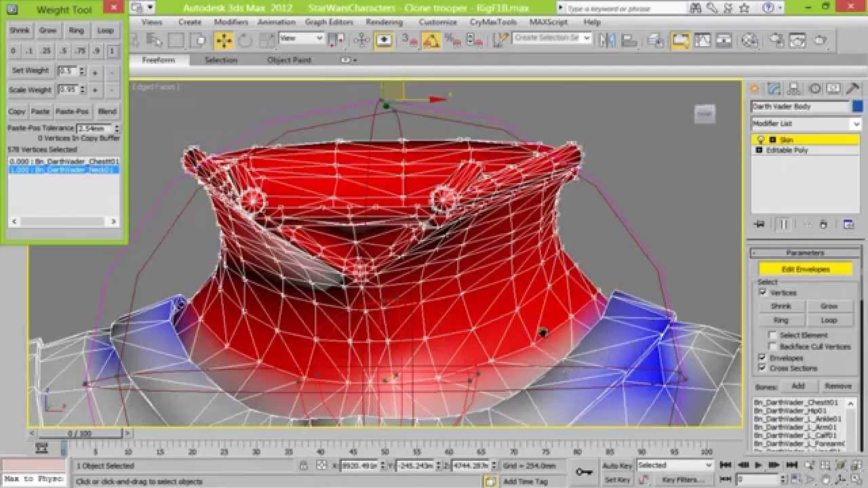This screenshot has height=488, width=868.
Task: Click the Set Key large key icon
Action: 584,472
